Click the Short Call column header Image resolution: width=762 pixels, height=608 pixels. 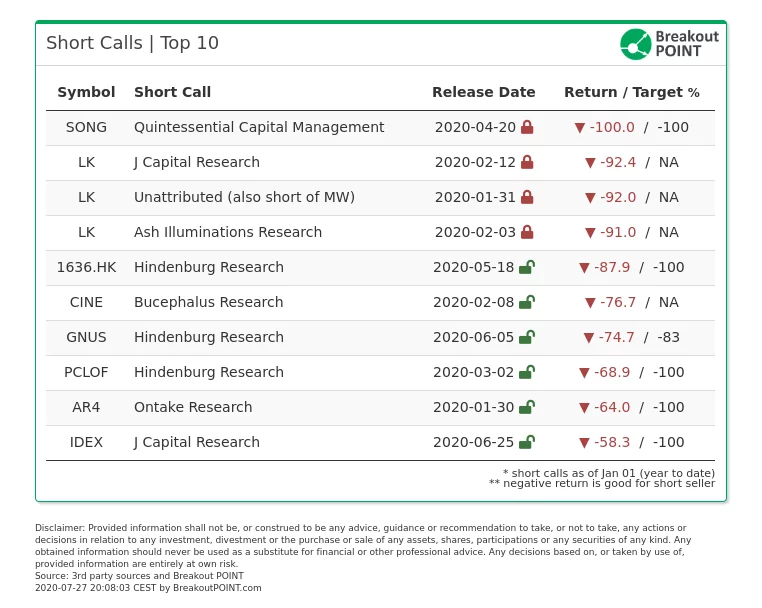[172, 92]
